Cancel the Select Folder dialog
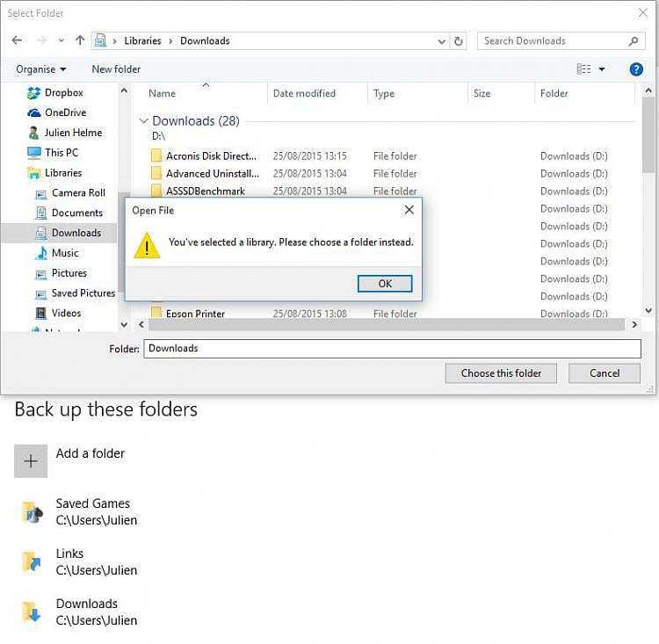 click(x=605, y=373)
